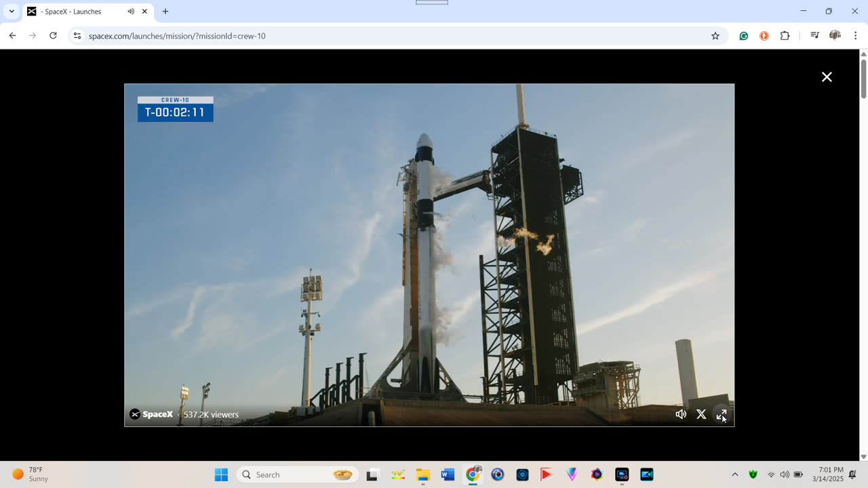The height and width of the screenshot is (488, 868).
Task: Open a new browser tab
Action: (165, 12)
